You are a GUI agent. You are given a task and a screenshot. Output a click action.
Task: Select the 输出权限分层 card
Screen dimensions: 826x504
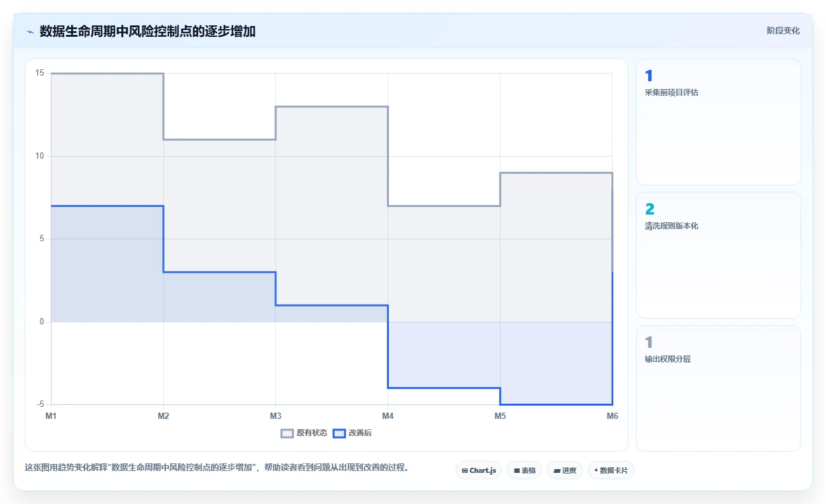(x=718, y=388)
